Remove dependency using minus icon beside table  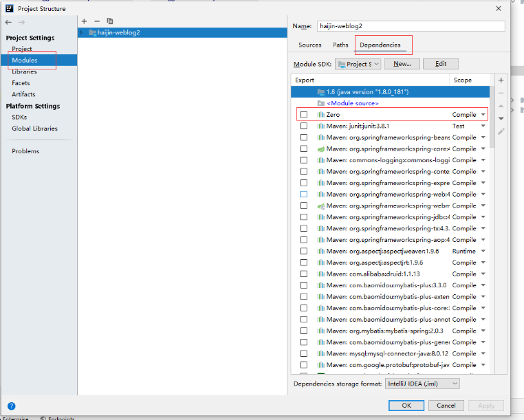[501, 93]
